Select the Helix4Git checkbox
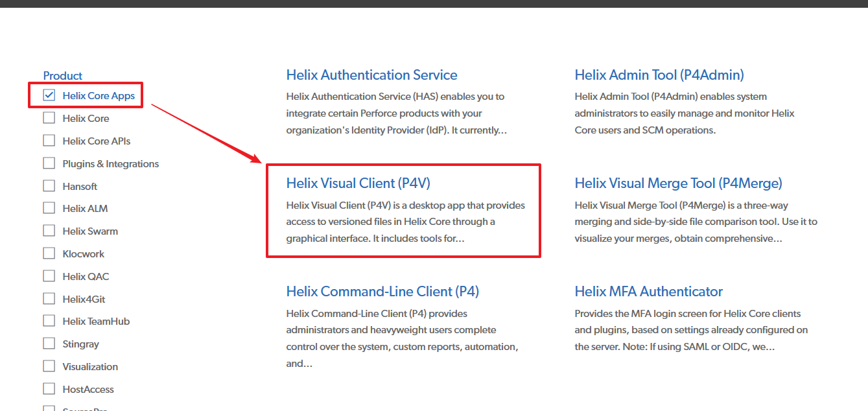 (49, 299)
